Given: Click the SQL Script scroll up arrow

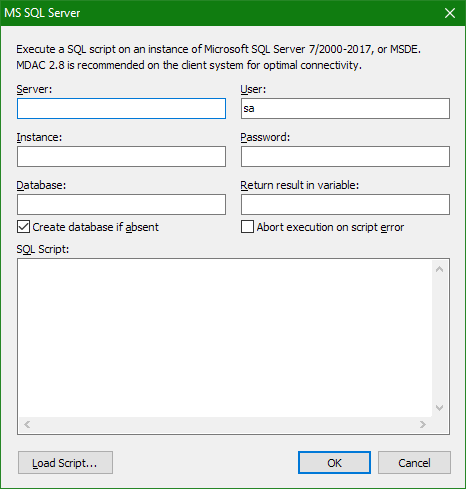Looking at the screenshot, I should pos(439,269).
